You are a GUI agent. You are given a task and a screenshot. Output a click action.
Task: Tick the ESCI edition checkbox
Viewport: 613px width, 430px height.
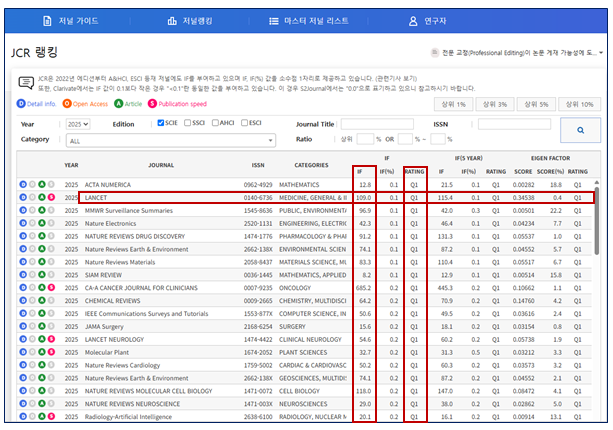pyautogui.click(x=244, y=123)
